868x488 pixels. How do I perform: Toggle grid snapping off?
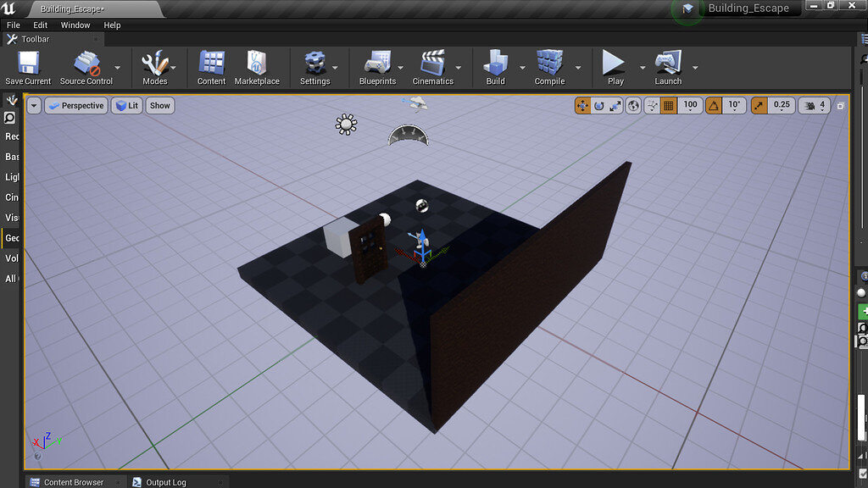(x=668, y=105)
